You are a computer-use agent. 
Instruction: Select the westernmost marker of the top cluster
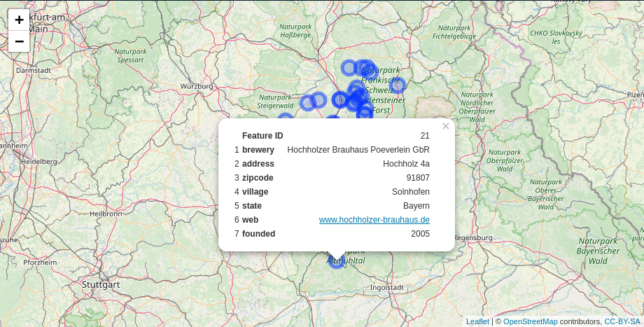click(349, 68)
